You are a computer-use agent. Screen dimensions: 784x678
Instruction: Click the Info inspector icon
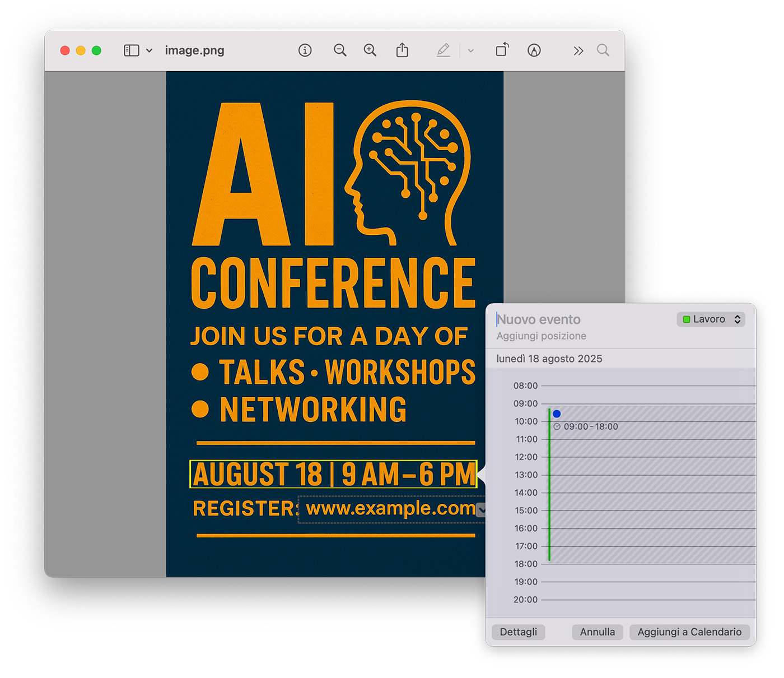click(305, 50)
